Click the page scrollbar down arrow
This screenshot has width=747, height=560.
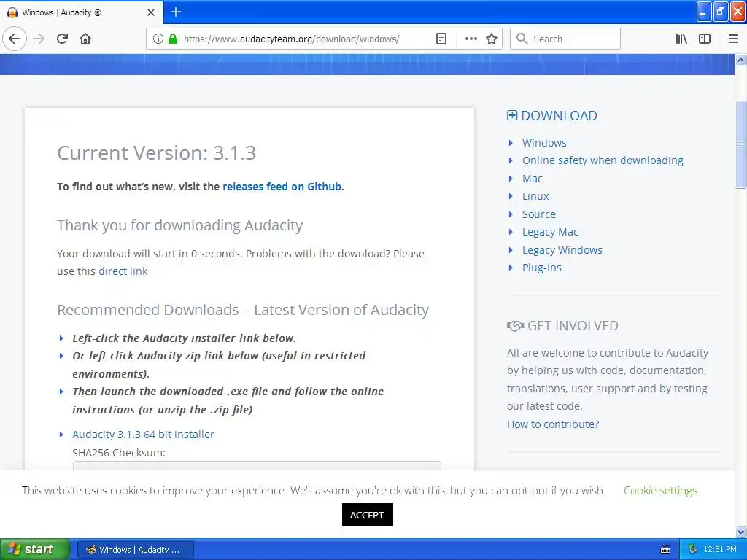[x=740, y=532]
